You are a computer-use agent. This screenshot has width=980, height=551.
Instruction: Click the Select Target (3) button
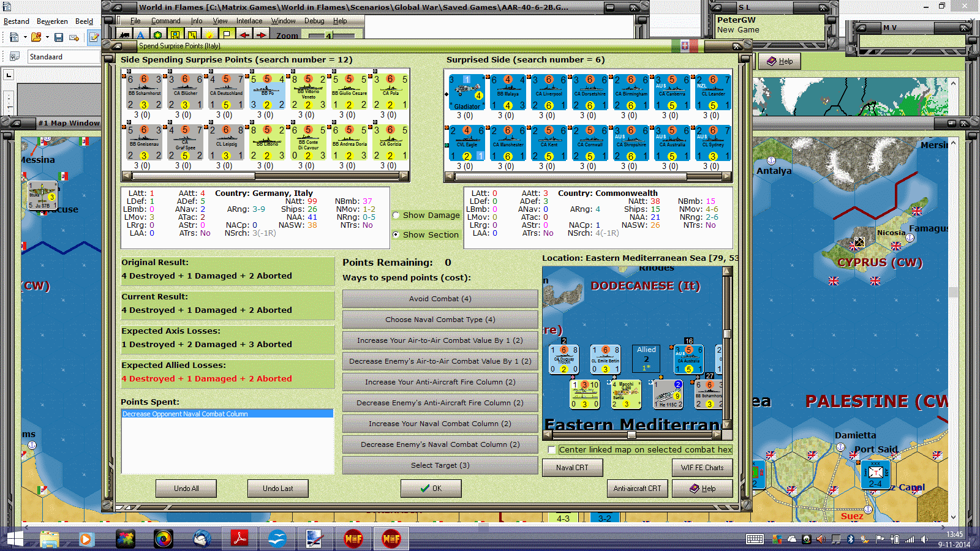pyautogui.click(x=440, y=465)
